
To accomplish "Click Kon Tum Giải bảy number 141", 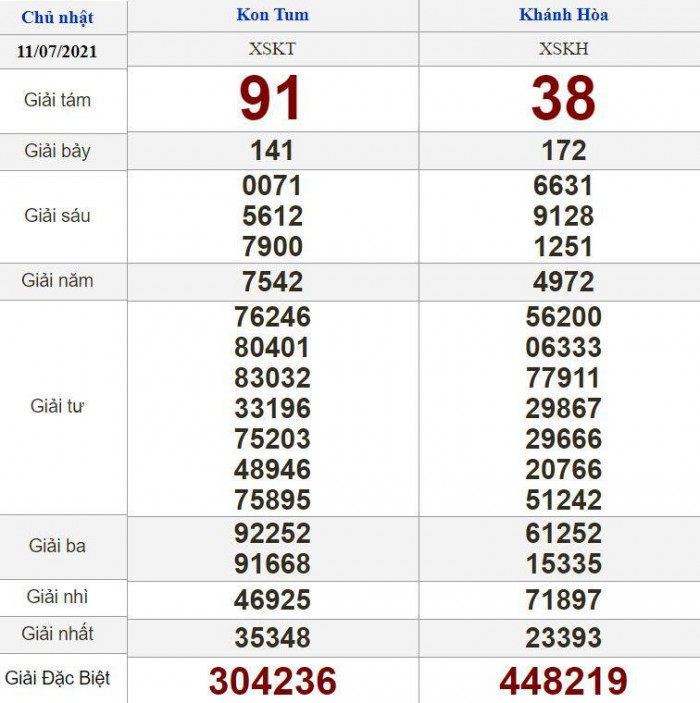I will click(x=272, y=151).
